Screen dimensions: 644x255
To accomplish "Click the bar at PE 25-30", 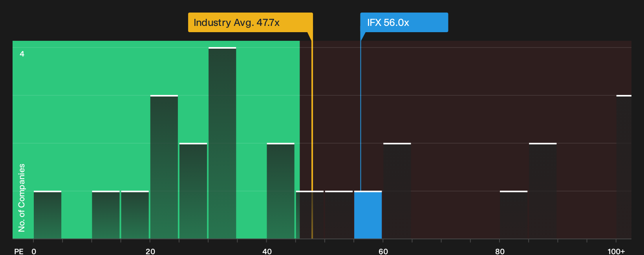I will point(193,191).
